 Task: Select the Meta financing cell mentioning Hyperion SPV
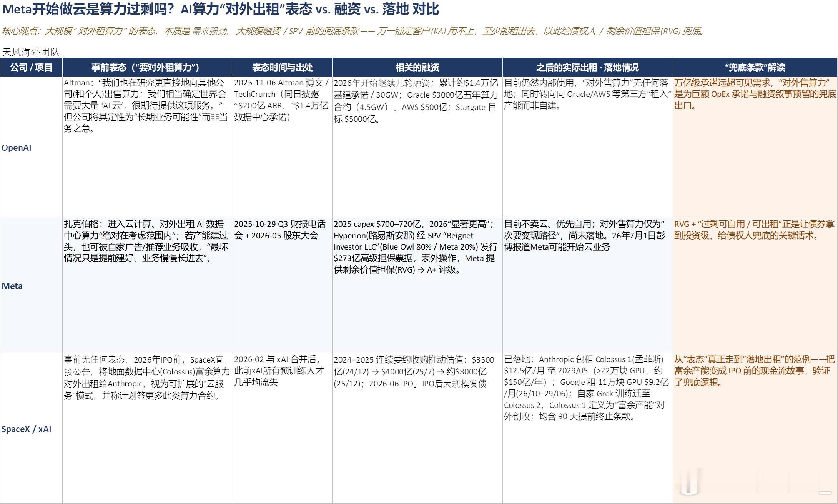(417, 286)
